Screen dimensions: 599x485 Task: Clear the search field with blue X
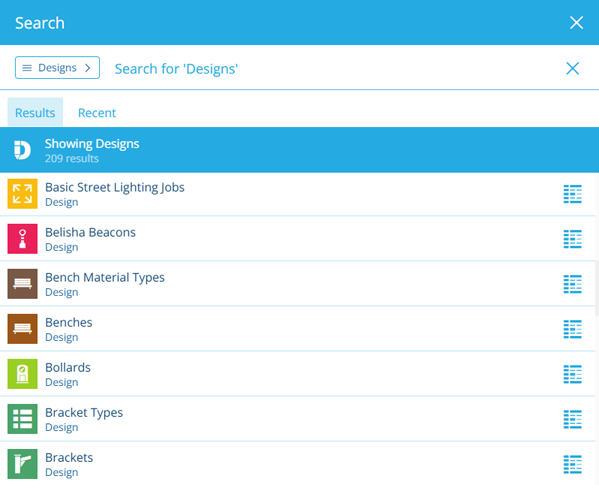[572, 68]
